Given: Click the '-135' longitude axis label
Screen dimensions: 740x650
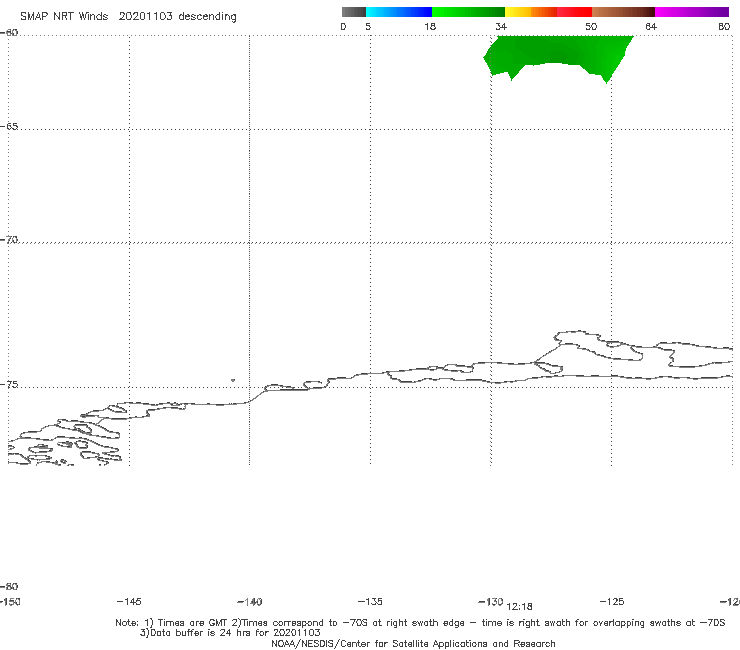Looking at the screenshot, I should [x=370, y=601].
